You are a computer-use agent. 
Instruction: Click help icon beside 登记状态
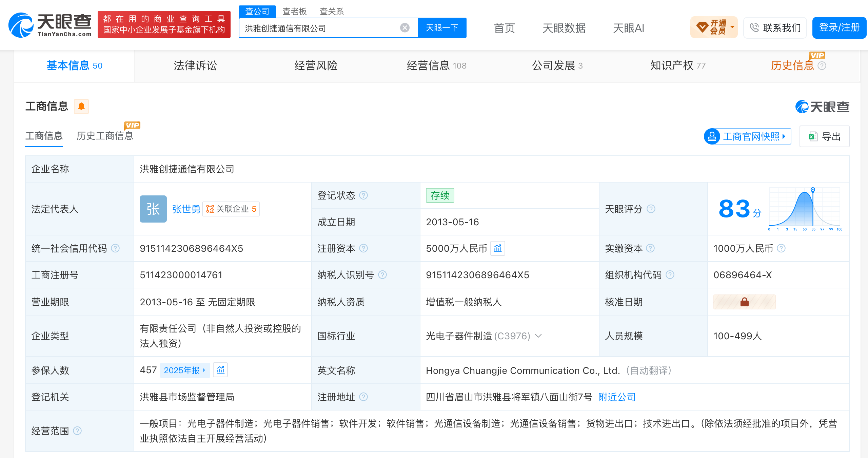pos(363,195)
